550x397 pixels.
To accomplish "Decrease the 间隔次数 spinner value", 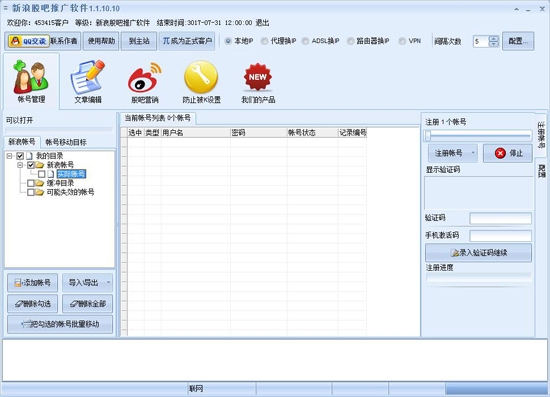I will [x=493, y=44].
